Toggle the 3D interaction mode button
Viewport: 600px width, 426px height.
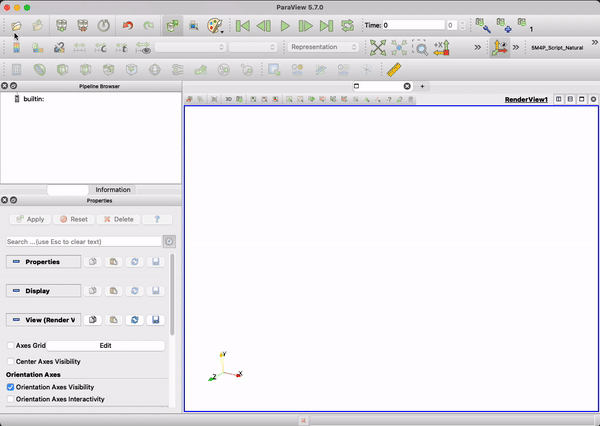pyautogui.click(x=228, y=100)
